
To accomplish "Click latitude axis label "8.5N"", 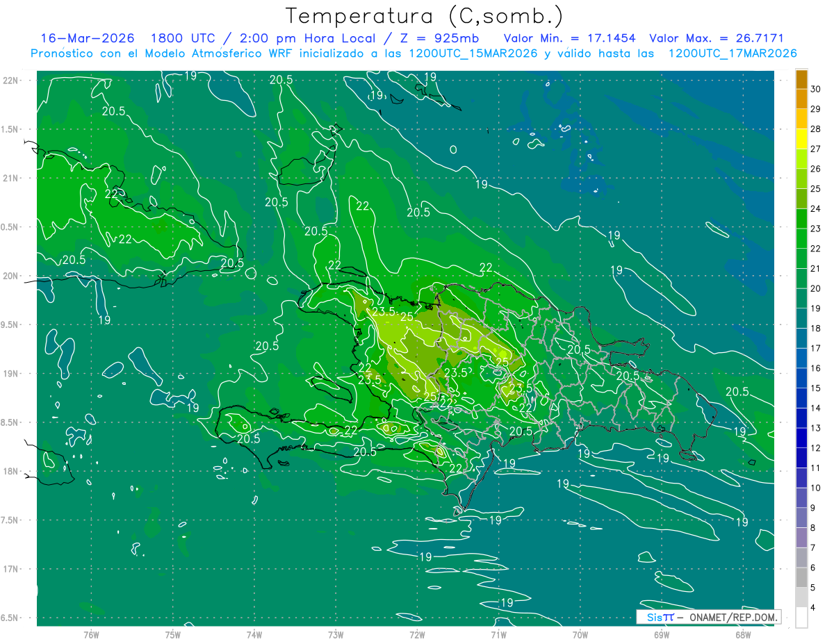I will click(x=10, y=422).
